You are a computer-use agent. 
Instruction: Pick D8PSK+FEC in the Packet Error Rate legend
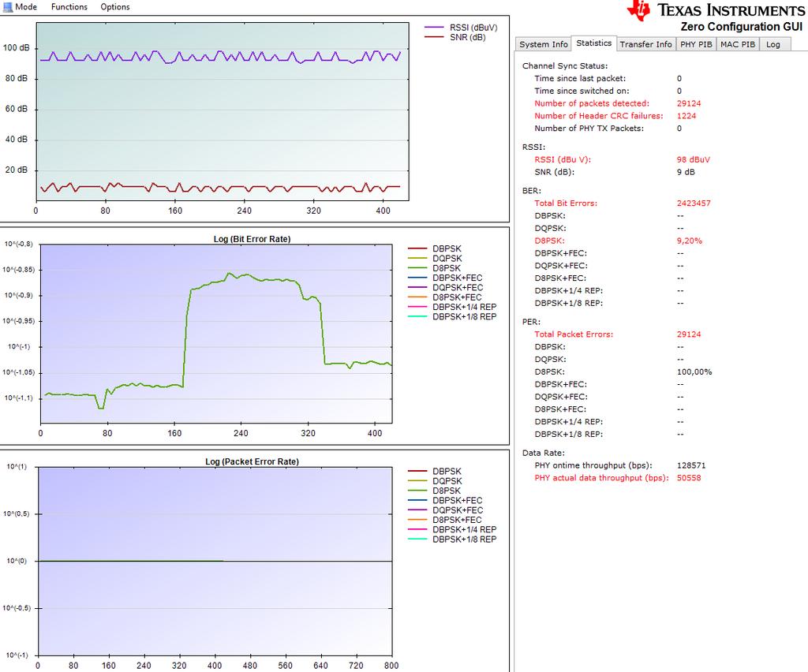click(445, 520)
